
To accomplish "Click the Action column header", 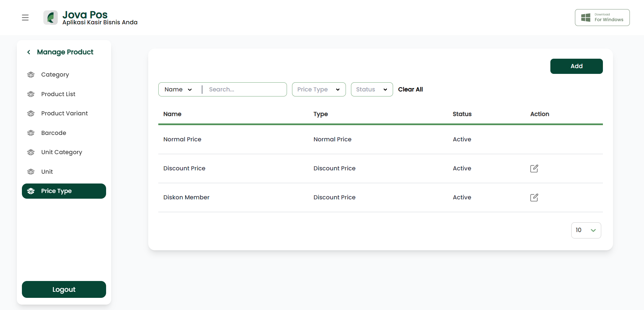I will pos(540,114).
